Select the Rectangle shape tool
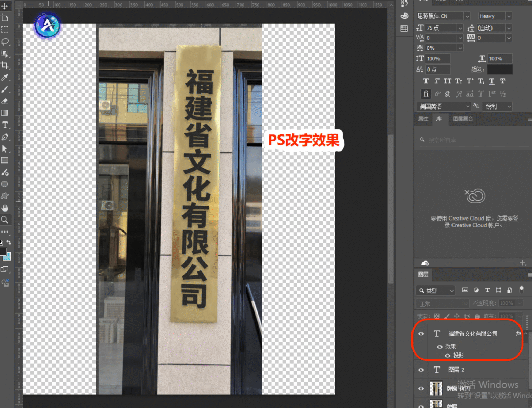The width and height of the screenshot is (532, 408). click(x=5, y=160)
